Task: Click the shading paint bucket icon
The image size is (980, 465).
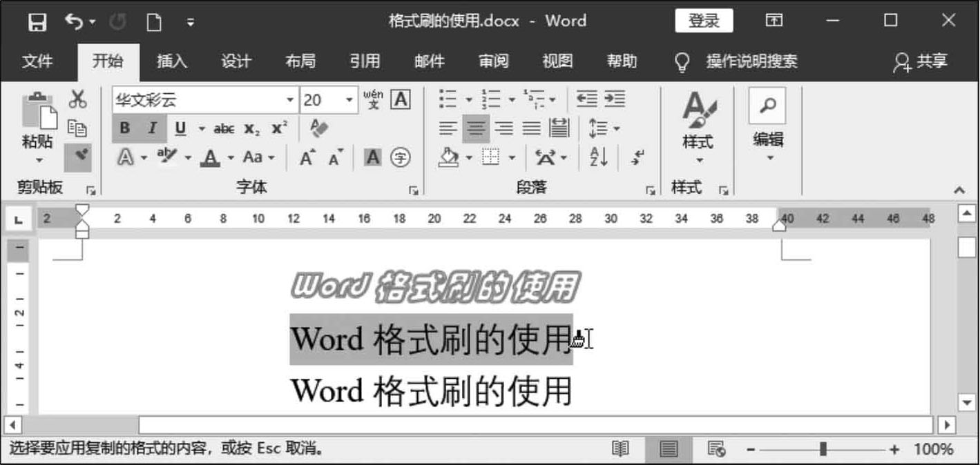Action: (449, 157)
